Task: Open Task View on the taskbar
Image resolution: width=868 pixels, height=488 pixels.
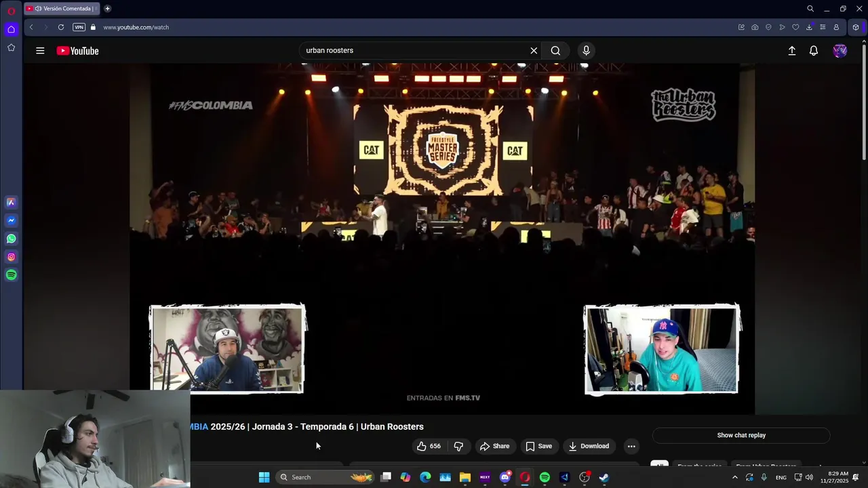Action: 386,477
